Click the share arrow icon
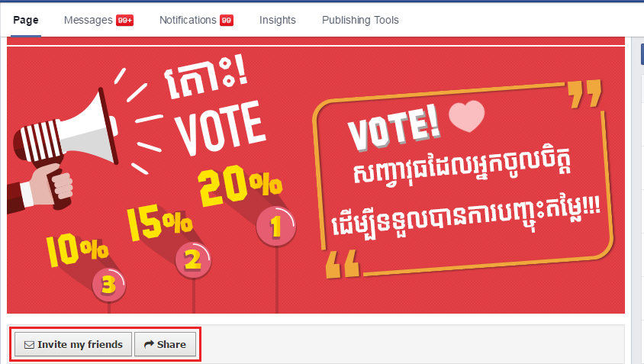The height and width of the screenshot is (364, 644). click(x=149, y=345)
